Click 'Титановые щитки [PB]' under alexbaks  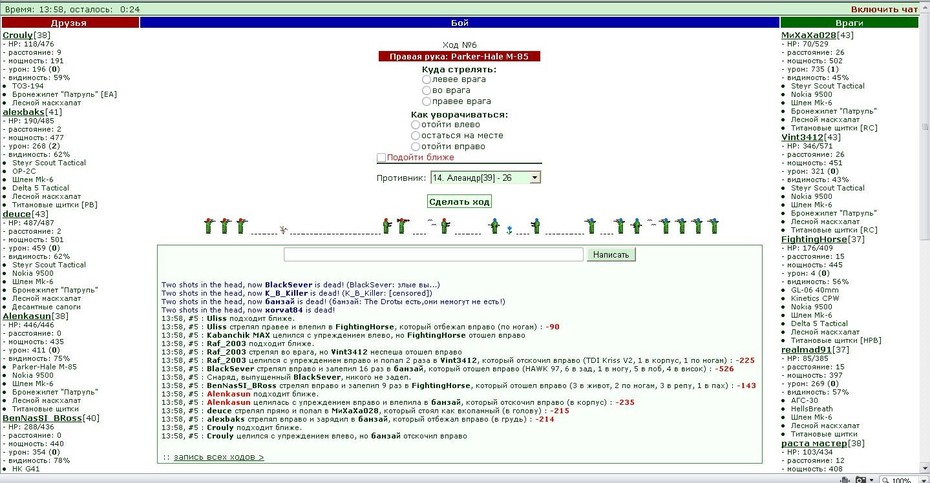tap(55, 205)
